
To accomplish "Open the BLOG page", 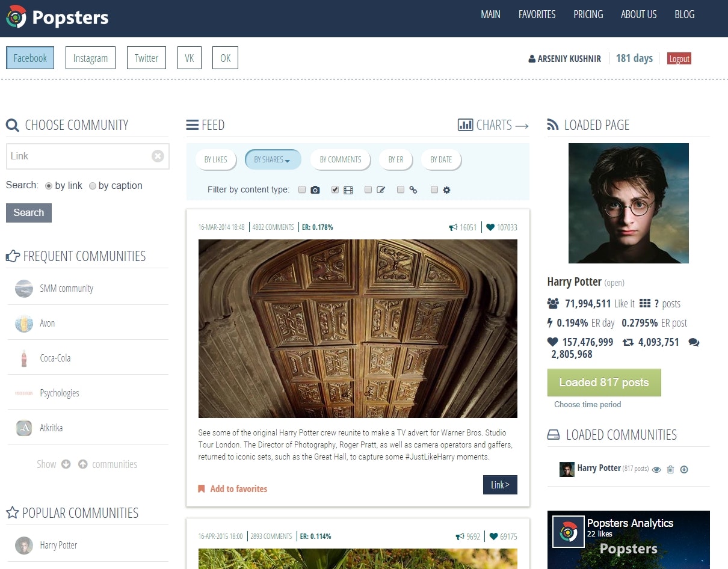I will pyautogui.click(x=685, y=14).
